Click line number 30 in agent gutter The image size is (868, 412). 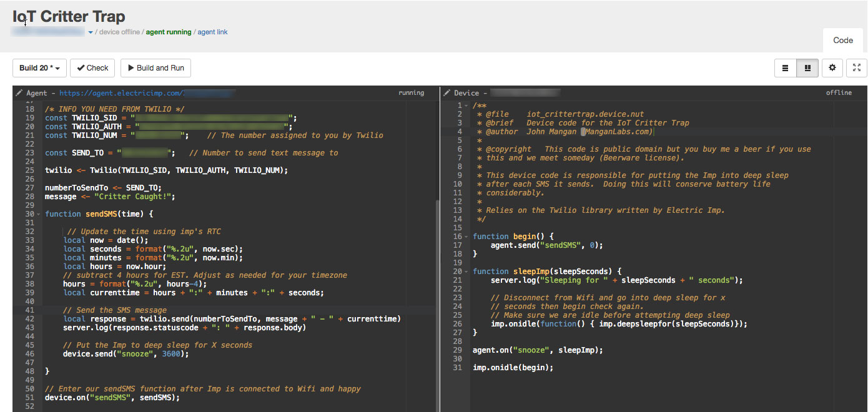(x=29, y=214)
